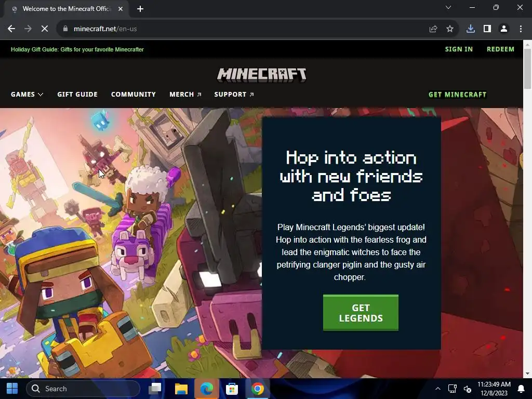Click the muted volume tray icon
This screenshot has width=532, height=399.
468,389
